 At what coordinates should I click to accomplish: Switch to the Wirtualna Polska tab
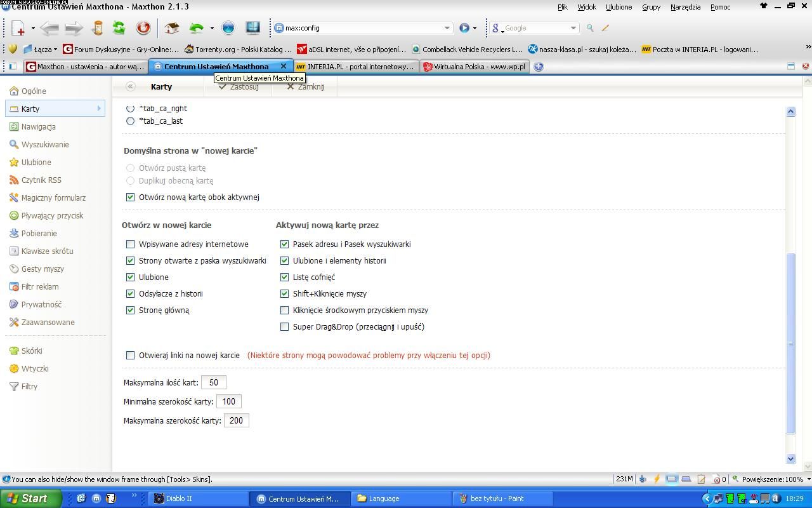475,66
